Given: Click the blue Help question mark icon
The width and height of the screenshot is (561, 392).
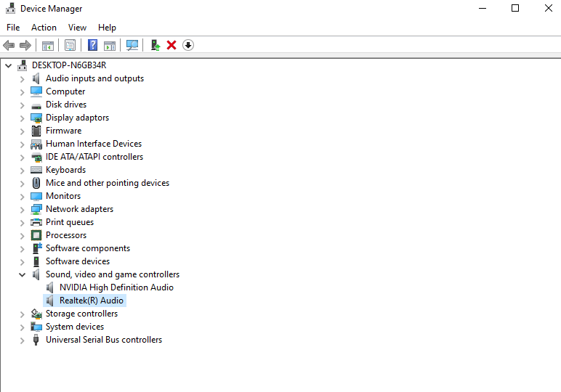Looking at the screenshot, I should 93,45.
